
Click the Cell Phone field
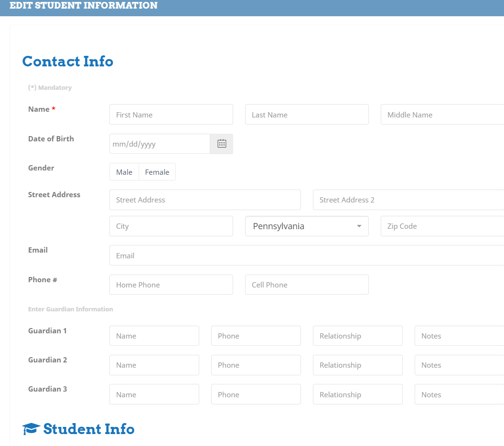307,285
